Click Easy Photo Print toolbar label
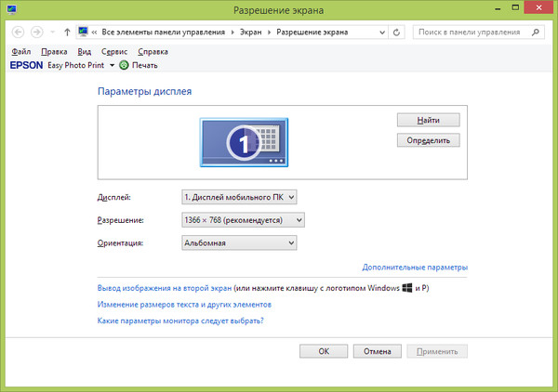 76,65
